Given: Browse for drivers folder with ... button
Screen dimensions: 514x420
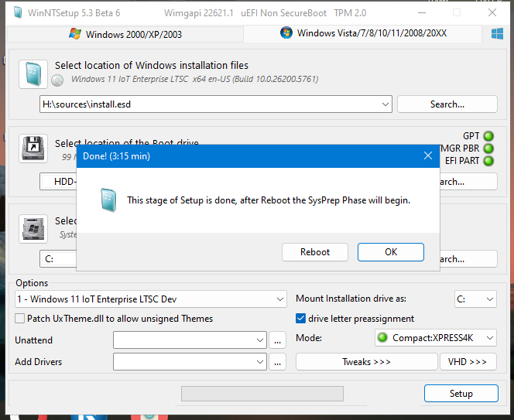Looking at the screenshot, I should (x=277, y=362).
